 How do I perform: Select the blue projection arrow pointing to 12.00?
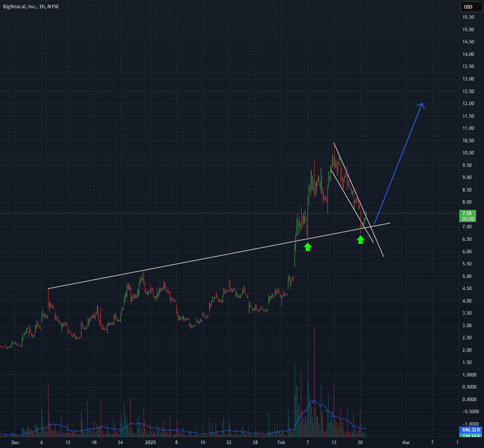click(399, 163)
